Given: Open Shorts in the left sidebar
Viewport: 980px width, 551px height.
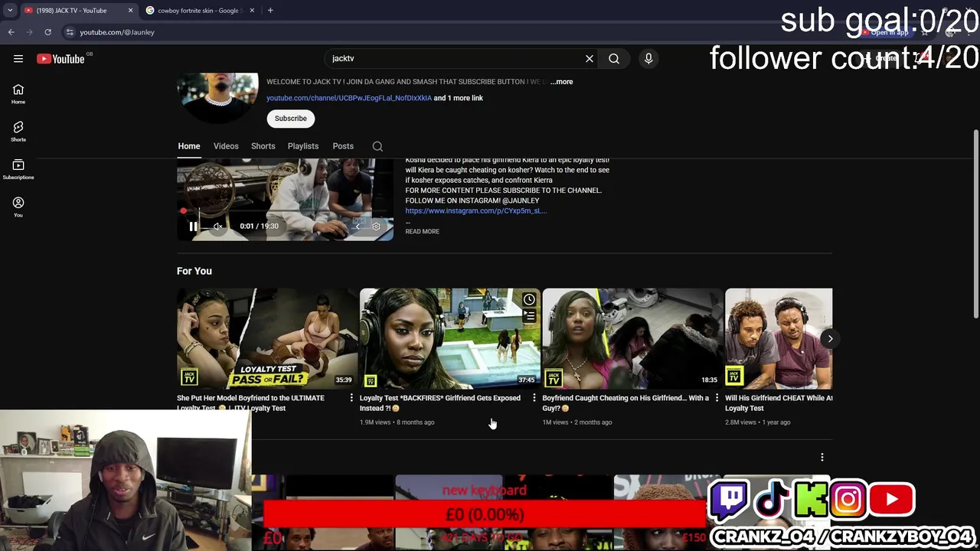Looking at the screenshot, I should click(18, 132).
